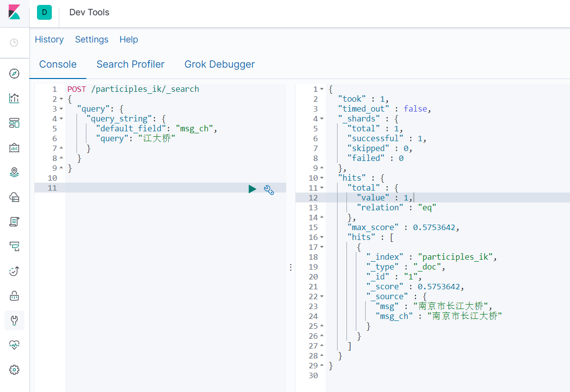Click "failed" : 0 response line
This screenshot has height=392, width=570.
376,158
